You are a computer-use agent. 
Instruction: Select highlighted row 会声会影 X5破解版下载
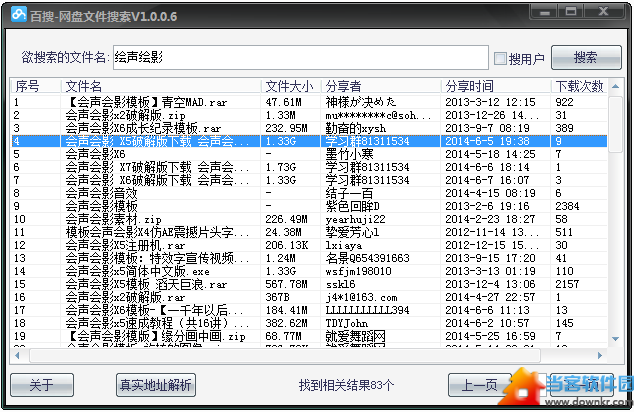click(309, 141)
